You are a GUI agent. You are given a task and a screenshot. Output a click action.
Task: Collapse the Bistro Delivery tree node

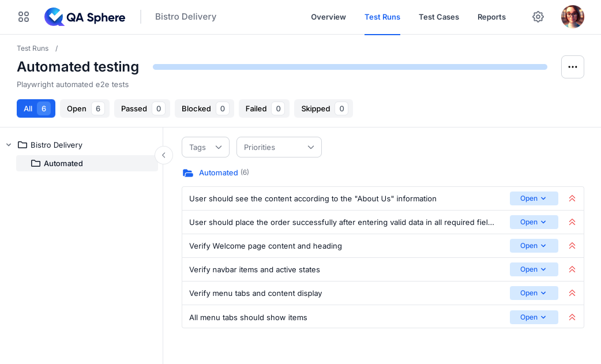[8, 145]
